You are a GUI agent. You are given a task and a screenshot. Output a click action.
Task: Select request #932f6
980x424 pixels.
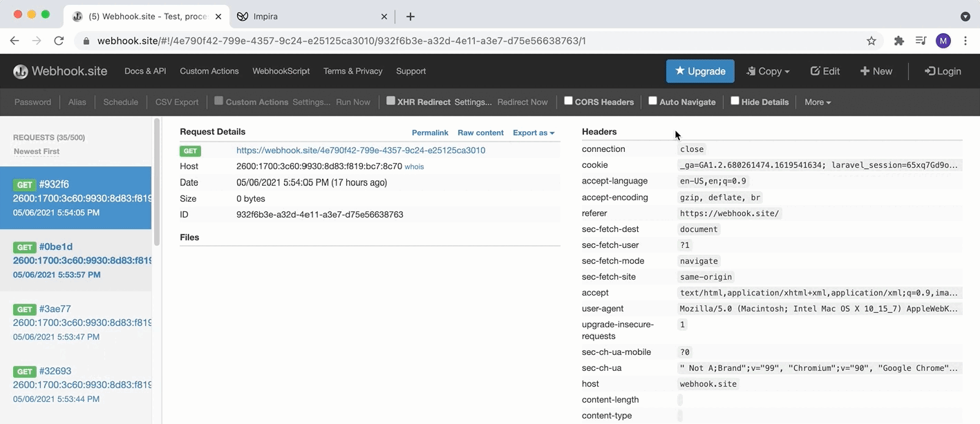pos(76,198)
